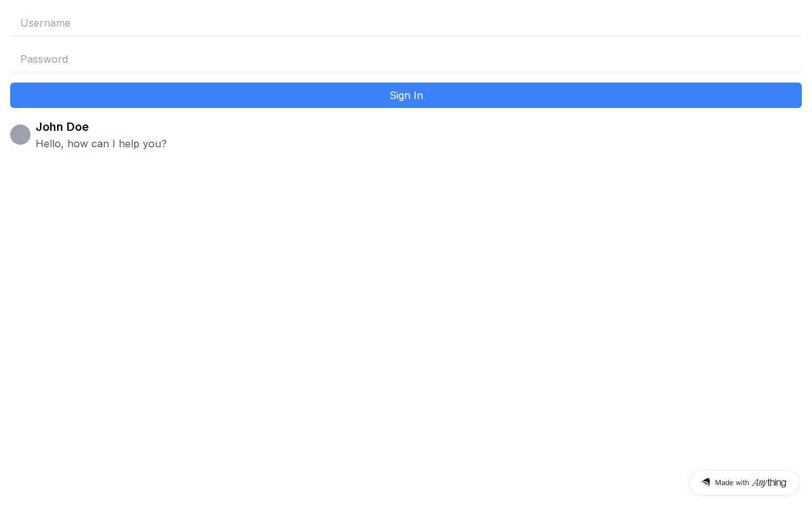Click the "Sign In" label text

[406, 95]
